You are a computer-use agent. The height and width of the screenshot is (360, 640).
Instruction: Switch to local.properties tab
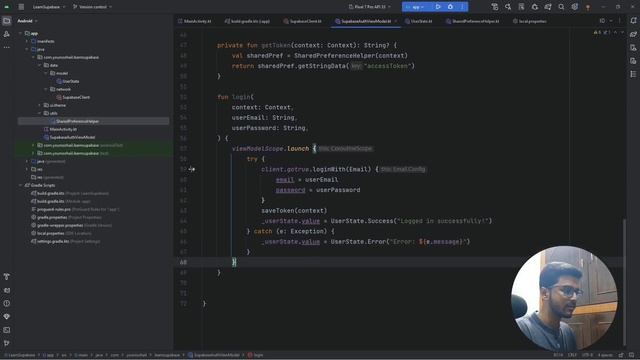click(x=529, y=21)
